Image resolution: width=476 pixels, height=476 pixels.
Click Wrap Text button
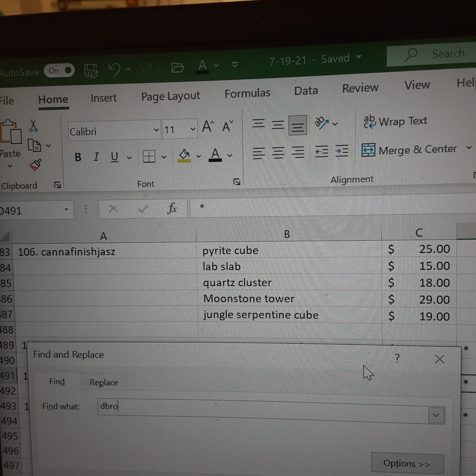point(395,121)
